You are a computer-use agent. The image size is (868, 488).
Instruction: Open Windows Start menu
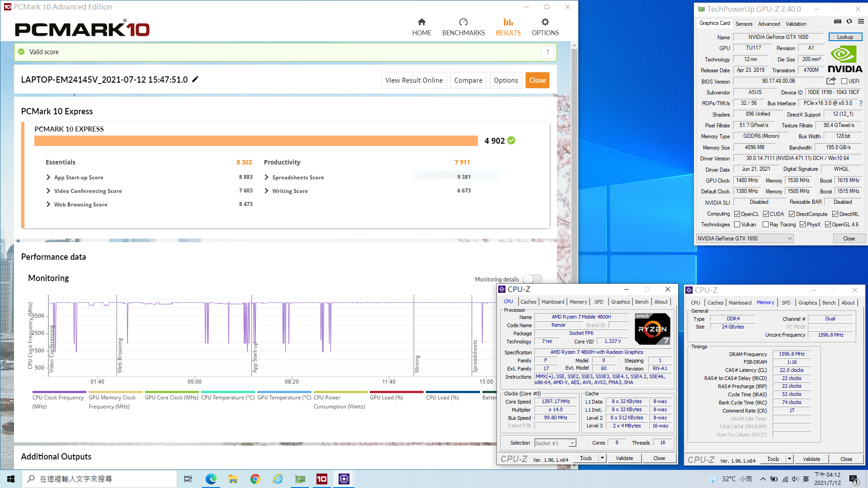point(11,479)
